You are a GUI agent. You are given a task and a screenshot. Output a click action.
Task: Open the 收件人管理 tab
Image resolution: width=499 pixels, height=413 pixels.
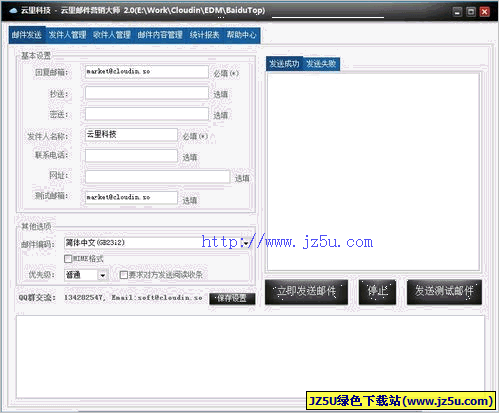tap(112, 35)
